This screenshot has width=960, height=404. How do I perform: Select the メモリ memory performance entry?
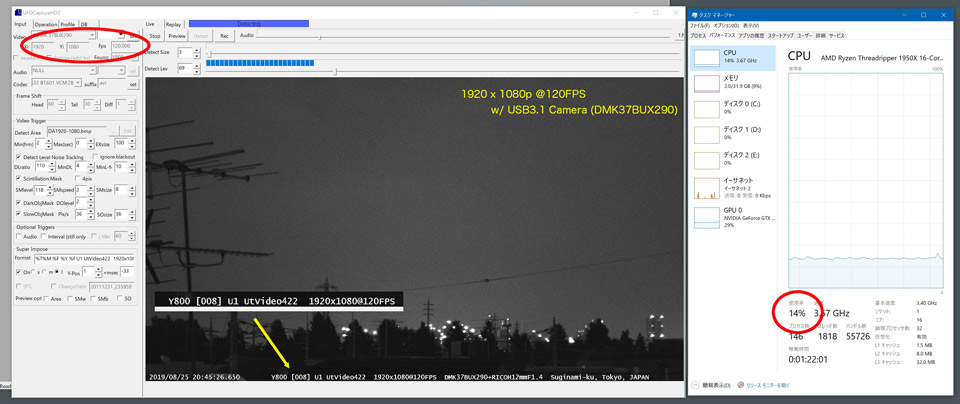click(733, 83)
